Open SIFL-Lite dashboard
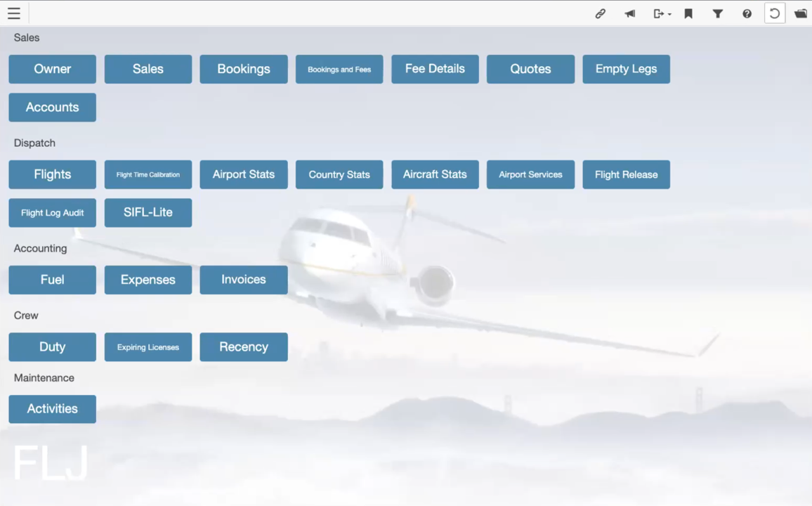 (148, 212)
